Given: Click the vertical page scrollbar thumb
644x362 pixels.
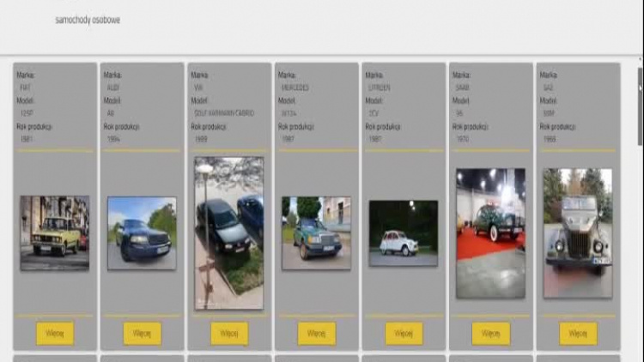Looking at the screenshot, I should point(640,84).
